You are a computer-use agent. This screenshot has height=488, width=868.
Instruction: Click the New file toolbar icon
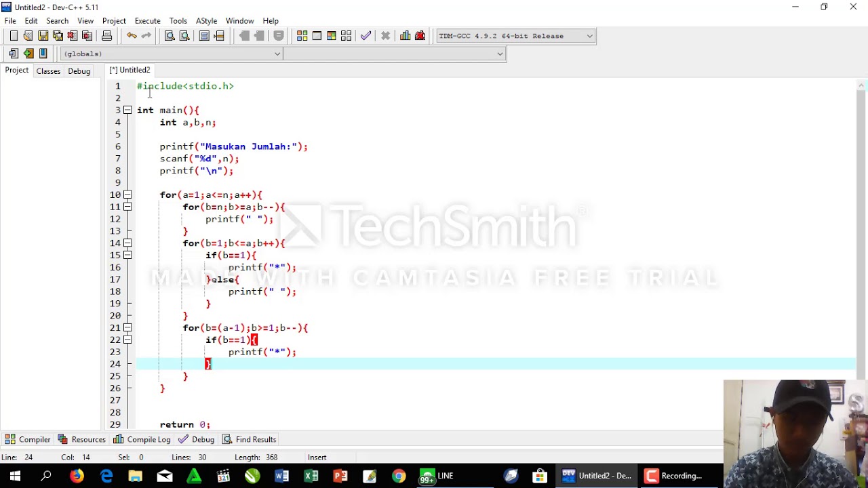pyautogui.click(x=14, y=36)
